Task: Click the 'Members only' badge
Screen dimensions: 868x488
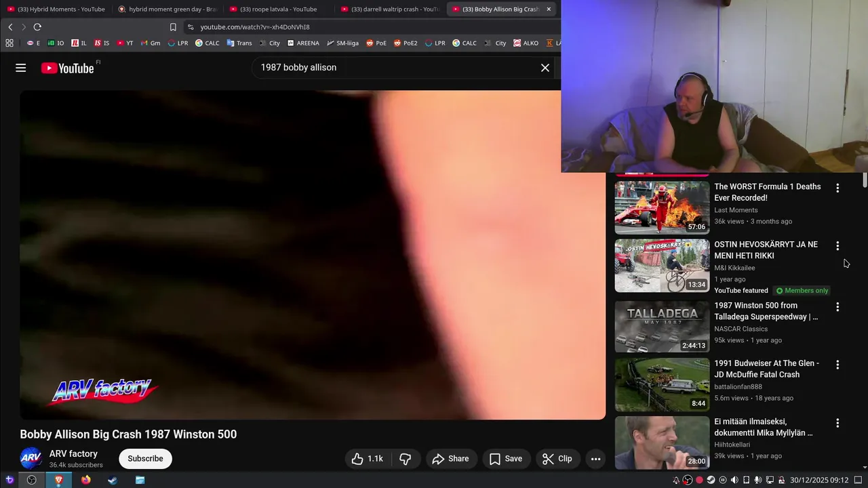Action: coord(802,291)
